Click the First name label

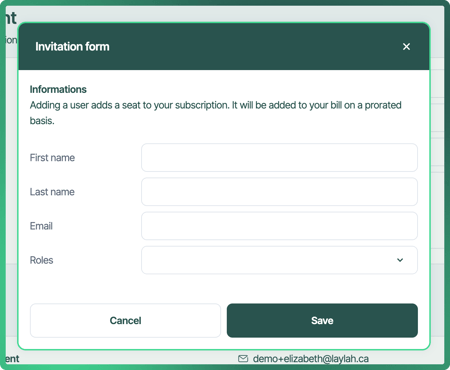point(52,158)
